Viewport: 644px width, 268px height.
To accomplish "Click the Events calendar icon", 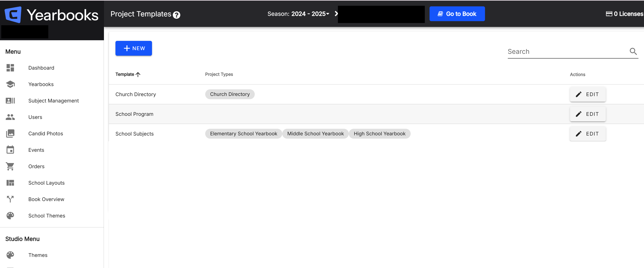I will pos(10,150).
